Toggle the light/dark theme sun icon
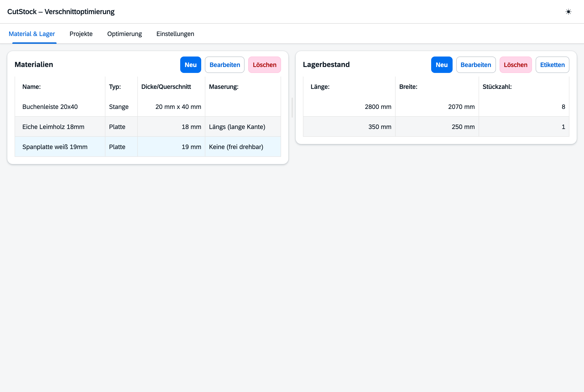 568,12
